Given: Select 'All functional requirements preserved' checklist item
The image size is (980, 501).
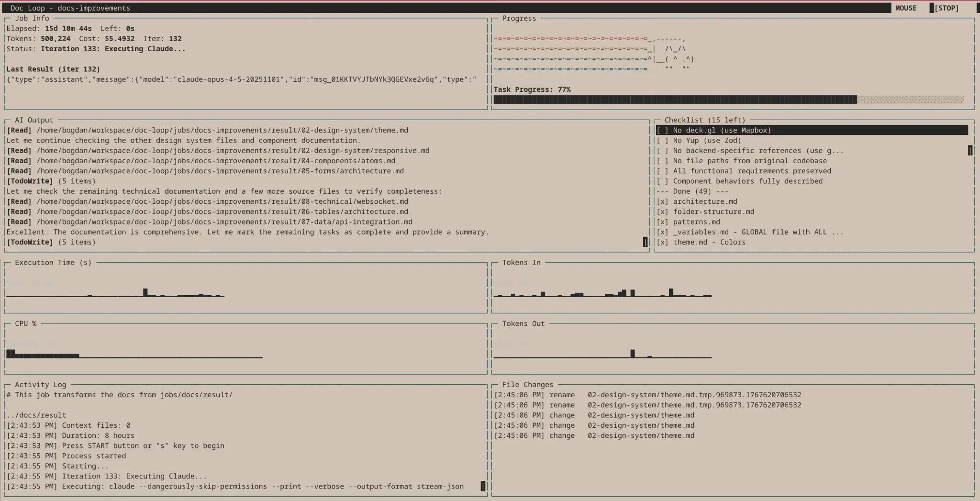Looking at the screenshot, I should (x=752, y=171).
